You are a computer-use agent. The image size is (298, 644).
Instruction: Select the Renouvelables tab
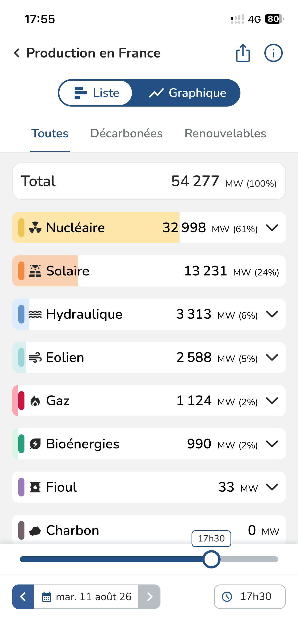[x=225, y=134]
